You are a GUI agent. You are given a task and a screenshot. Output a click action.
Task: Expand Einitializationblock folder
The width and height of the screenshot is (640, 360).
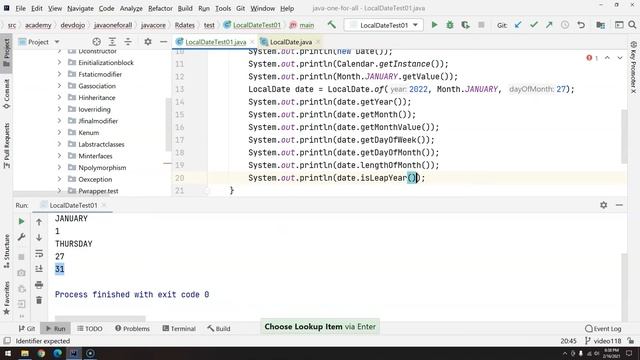[x=60, y=62]
